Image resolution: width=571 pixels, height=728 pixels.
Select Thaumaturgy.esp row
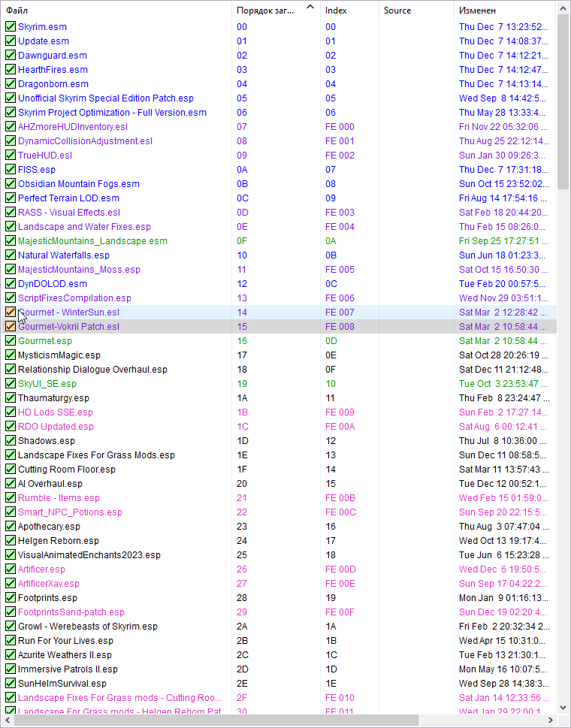pyautogui.click(x=279, y=398)
